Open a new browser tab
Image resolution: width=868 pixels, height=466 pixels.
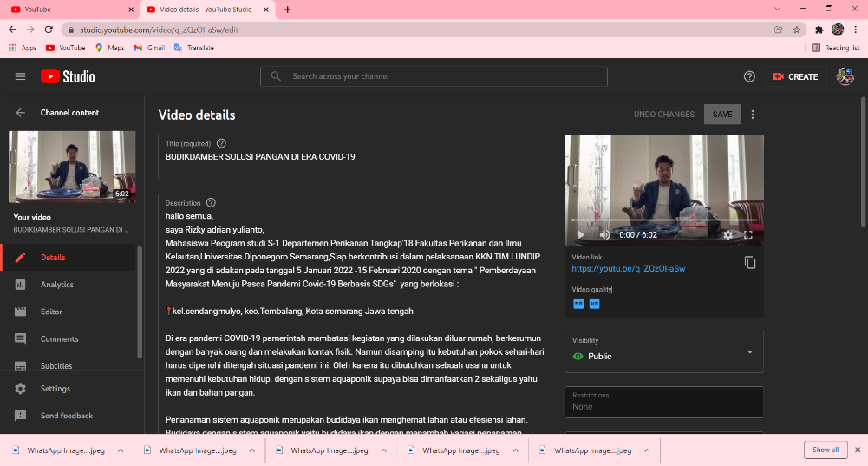tap(287, 10)
